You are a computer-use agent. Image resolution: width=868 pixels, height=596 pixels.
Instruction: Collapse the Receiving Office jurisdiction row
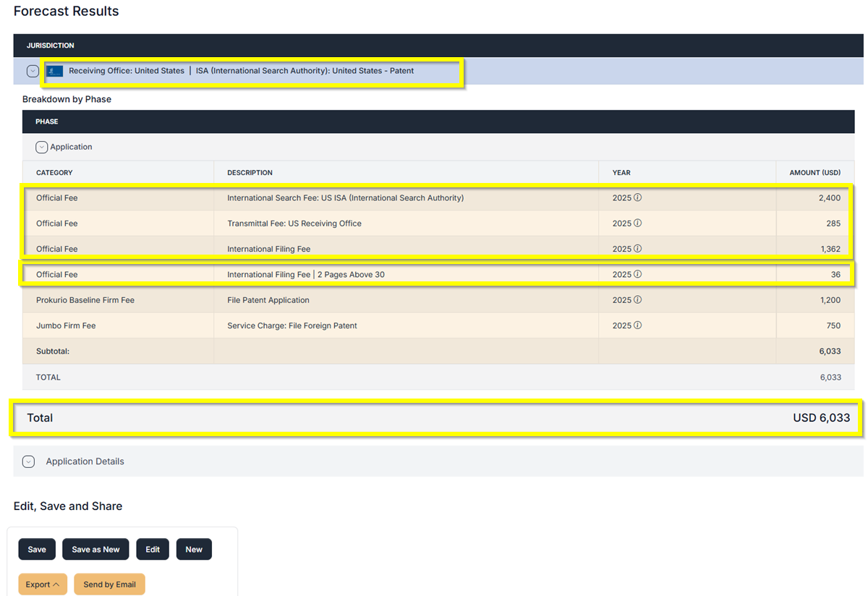33,71
